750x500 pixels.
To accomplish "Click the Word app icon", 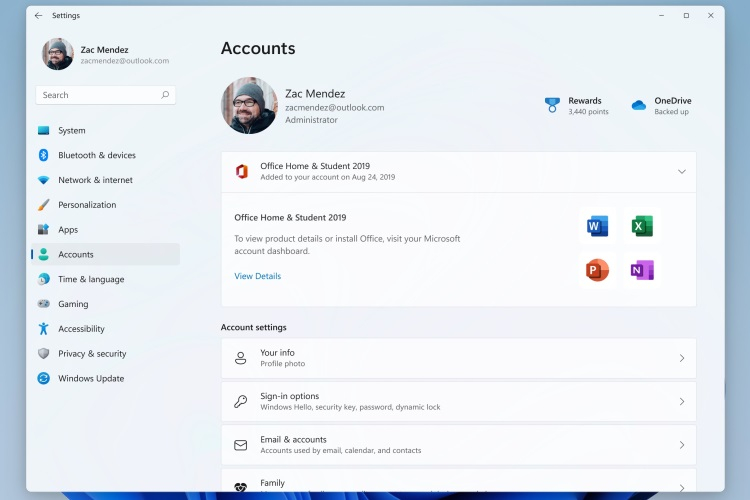I will click(597, 227).
